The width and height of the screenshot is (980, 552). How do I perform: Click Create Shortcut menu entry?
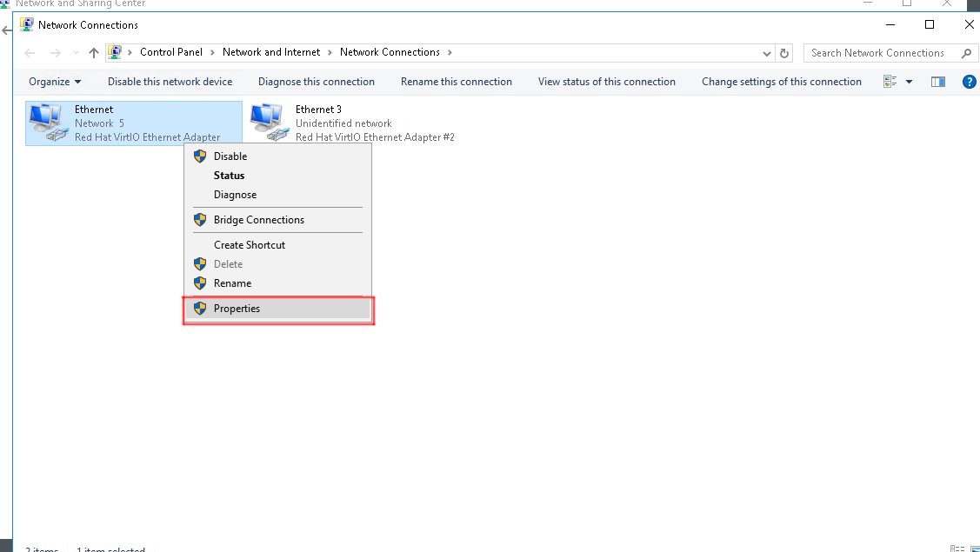tap(250, 245)
